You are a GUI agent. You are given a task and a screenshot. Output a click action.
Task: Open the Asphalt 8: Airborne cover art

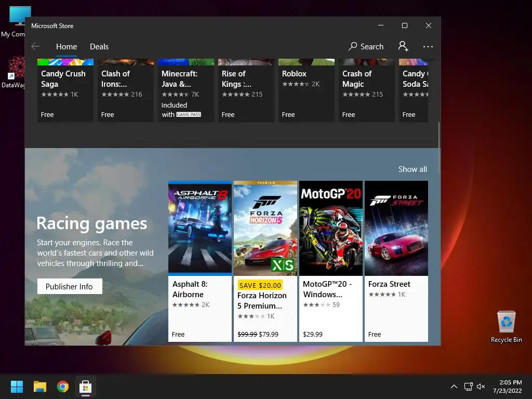coord(200,228)
